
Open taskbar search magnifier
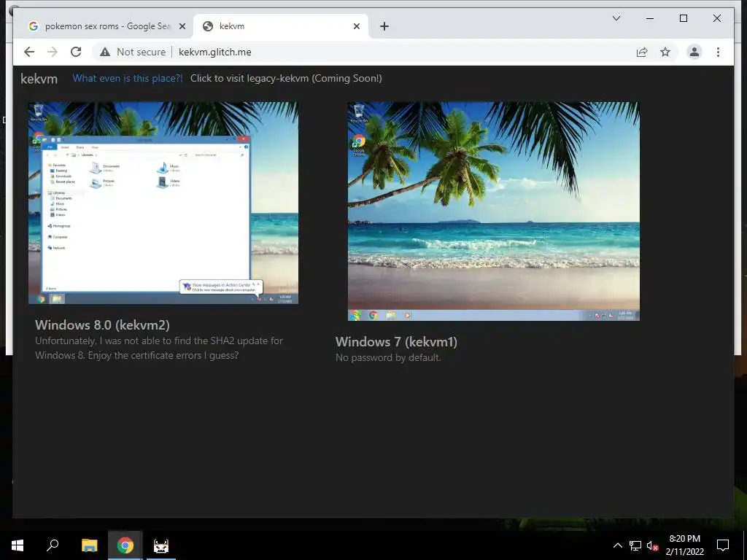tap(53, 545)
